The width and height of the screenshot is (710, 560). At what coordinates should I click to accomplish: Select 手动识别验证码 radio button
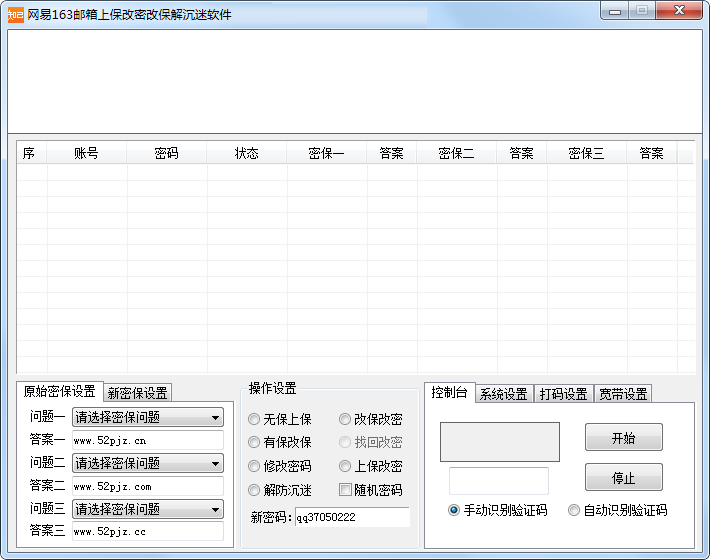454,510
